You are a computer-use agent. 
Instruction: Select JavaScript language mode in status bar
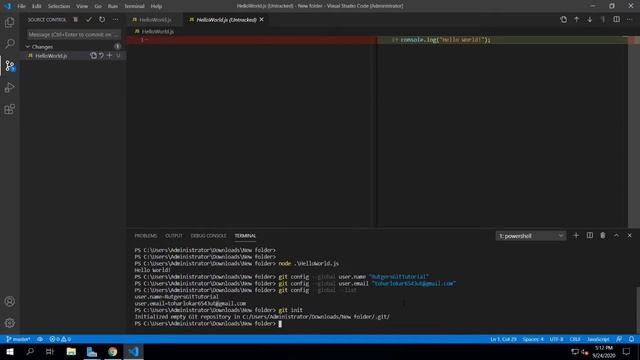click(598, 339)
